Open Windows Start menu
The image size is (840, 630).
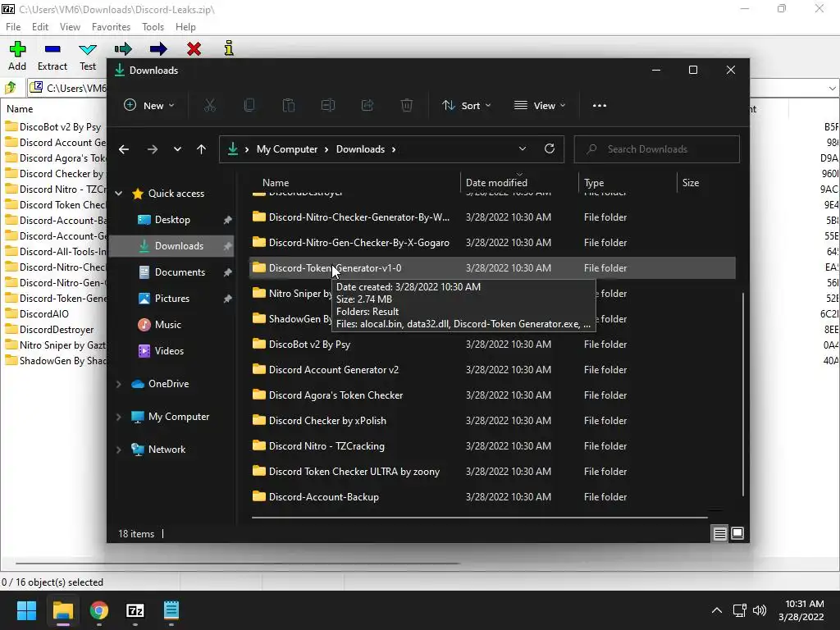[26, 610]
